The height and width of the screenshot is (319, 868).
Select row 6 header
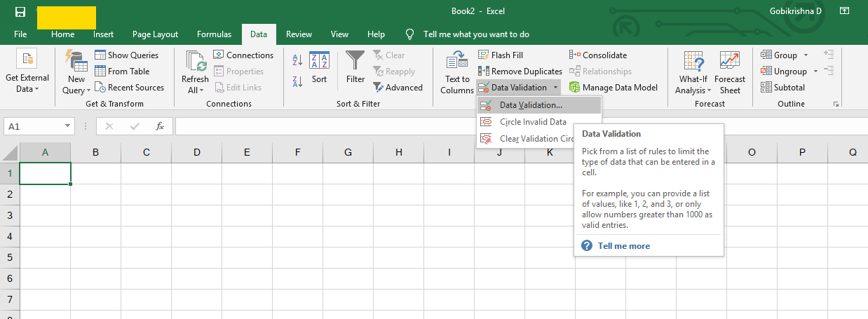[10, 278]
